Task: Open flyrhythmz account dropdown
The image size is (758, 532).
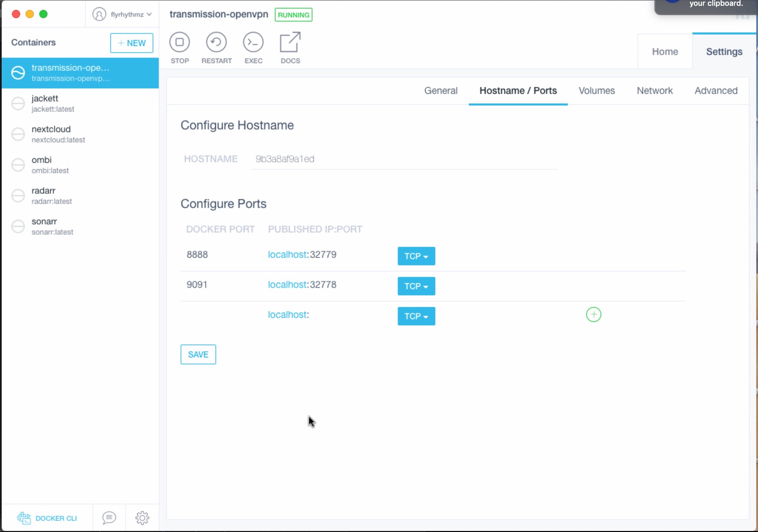Action: pos(122,14)
